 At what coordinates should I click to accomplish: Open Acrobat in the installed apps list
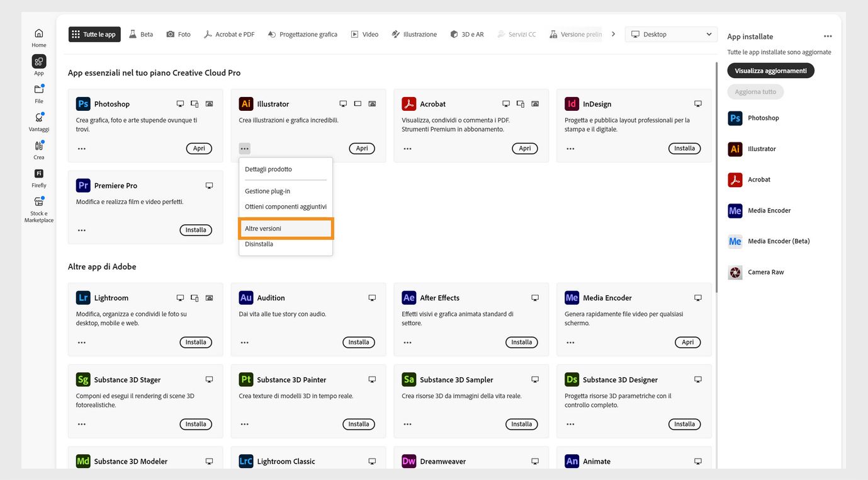750,180
